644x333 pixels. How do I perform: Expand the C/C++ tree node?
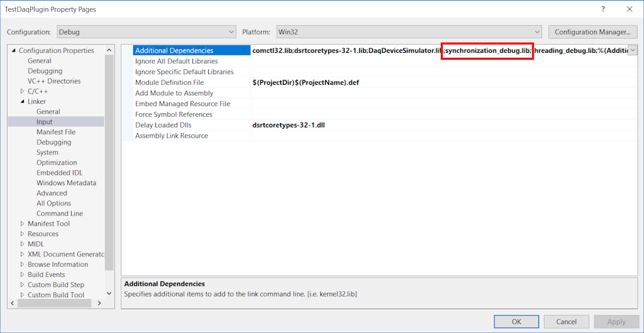(x=22, y=91)
